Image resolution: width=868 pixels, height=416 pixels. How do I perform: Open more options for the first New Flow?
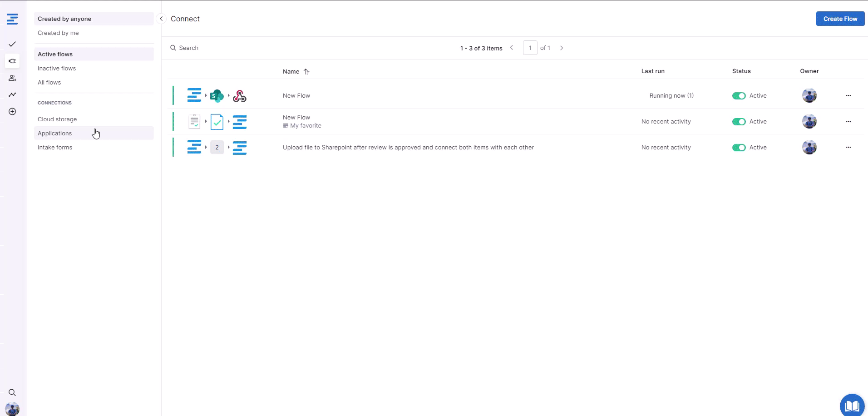[848, 96]
